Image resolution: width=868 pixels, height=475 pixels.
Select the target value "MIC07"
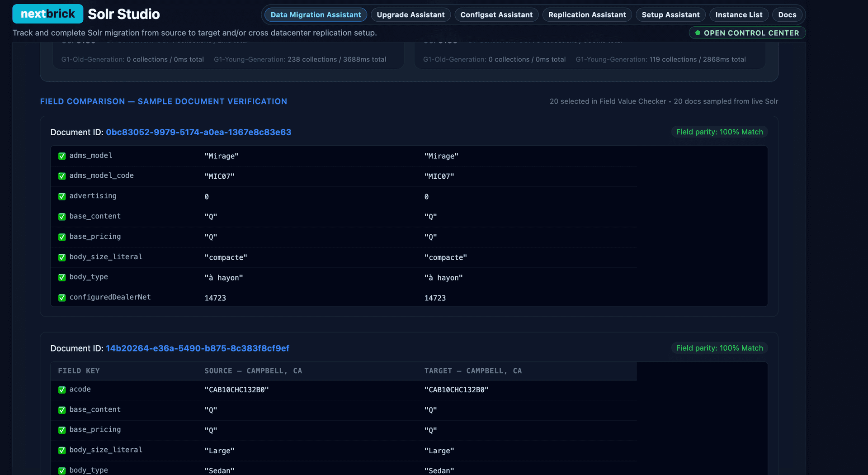click(439, 176)
